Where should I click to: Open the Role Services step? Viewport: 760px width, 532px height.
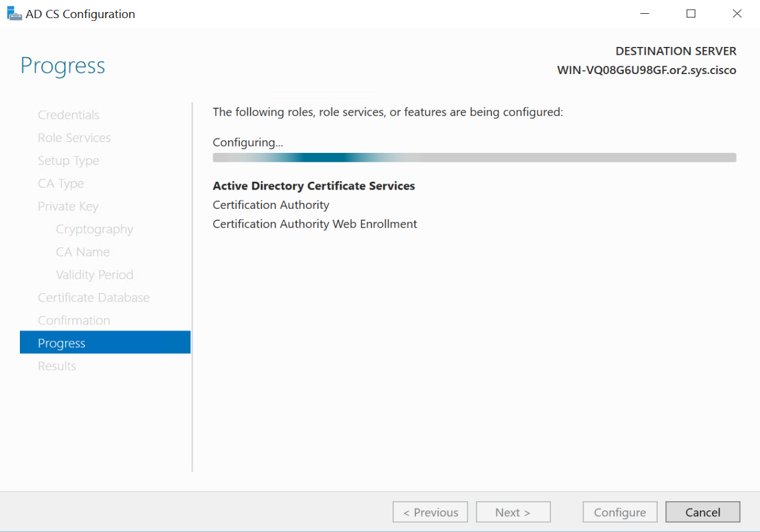(x=74, y=138)
